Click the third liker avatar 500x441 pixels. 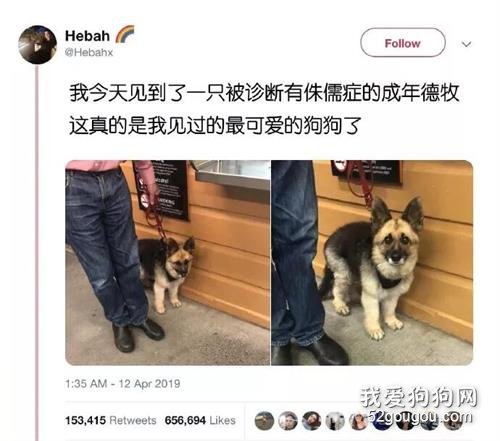pos(311,421)
